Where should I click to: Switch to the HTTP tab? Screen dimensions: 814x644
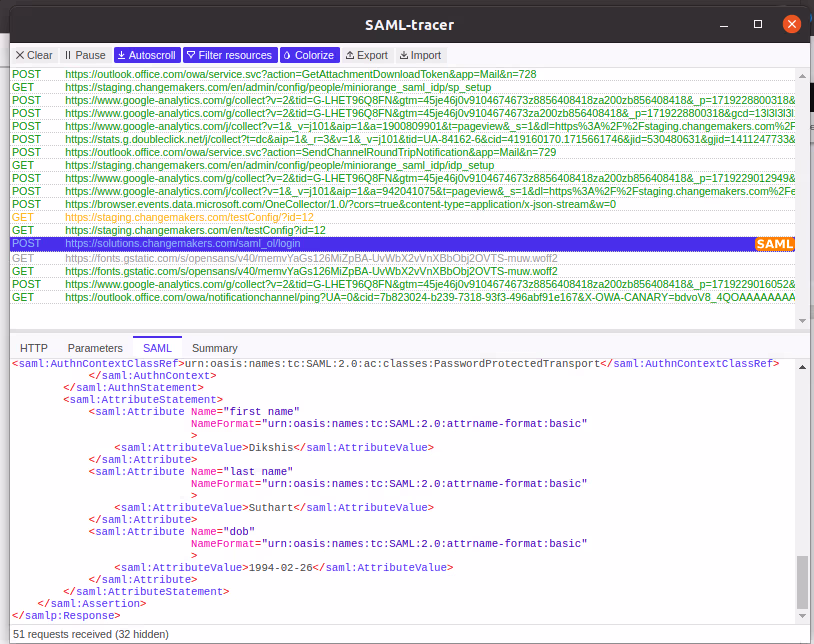click(x=34, y=348)
